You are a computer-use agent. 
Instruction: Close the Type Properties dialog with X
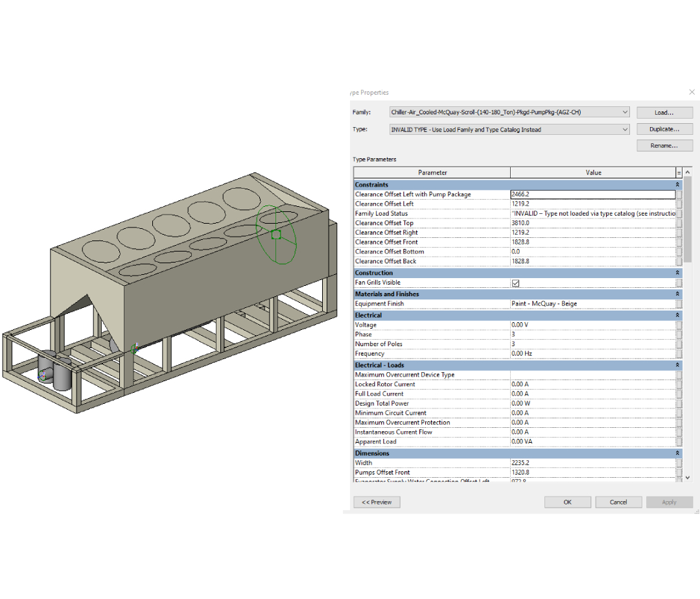tap(692, 93)
